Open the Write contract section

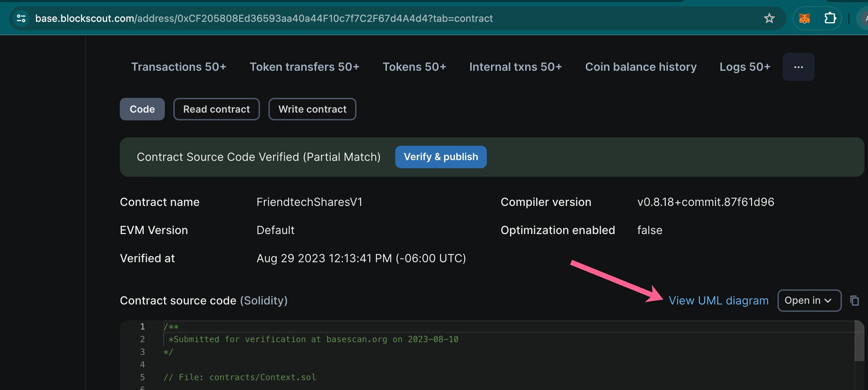point(312,109)
